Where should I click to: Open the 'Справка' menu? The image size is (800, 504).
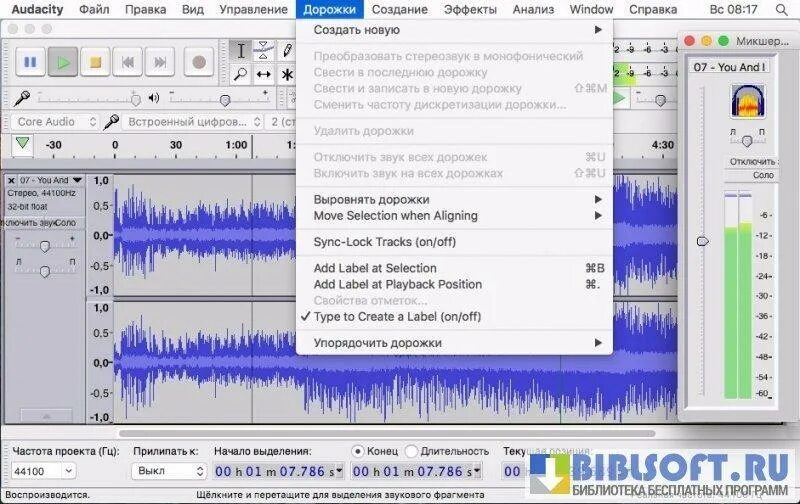click(x=653, y=9)
